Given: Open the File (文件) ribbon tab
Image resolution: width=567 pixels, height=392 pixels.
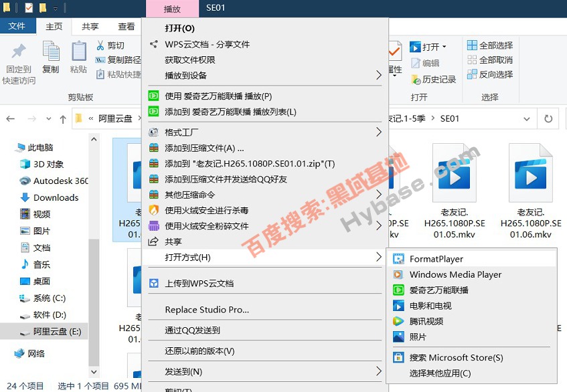Looking at the screenshot, I should [x=17, y=26].
